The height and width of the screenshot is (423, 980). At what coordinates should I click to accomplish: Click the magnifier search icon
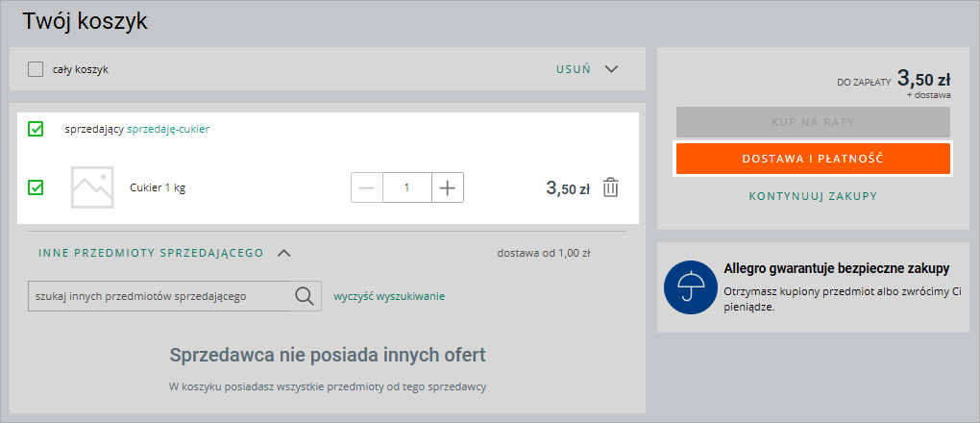(x=305, y=296)
